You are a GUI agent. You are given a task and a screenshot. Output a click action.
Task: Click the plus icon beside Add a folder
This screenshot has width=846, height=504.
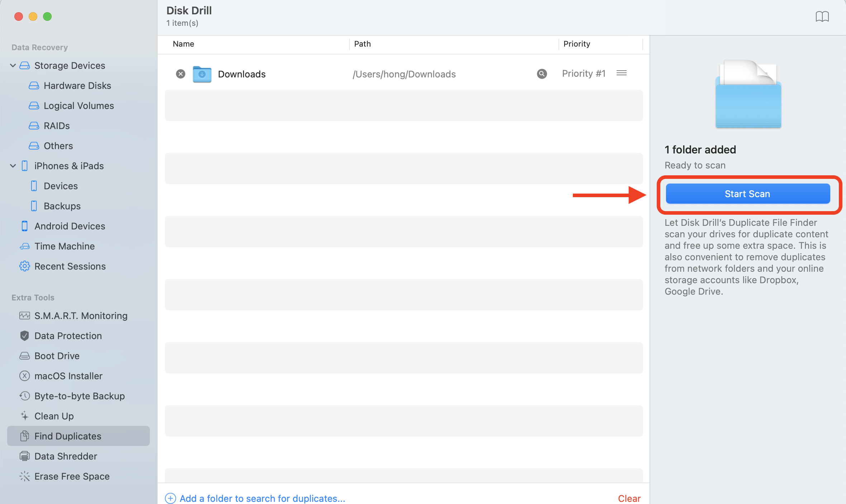170,499
